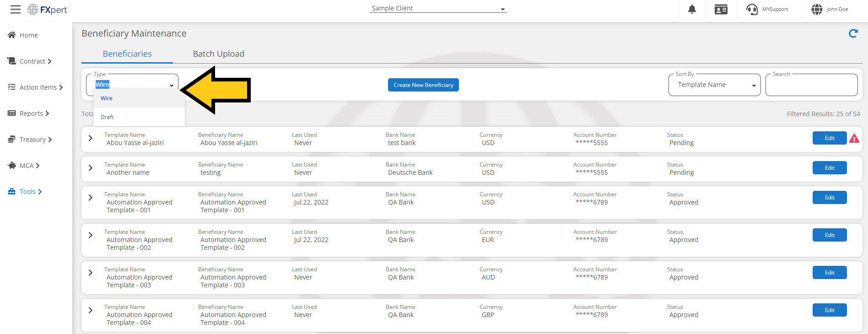Click the testing beneficiary name
The height and width of the screenshot is (334, 868).
tap(210, 172)
